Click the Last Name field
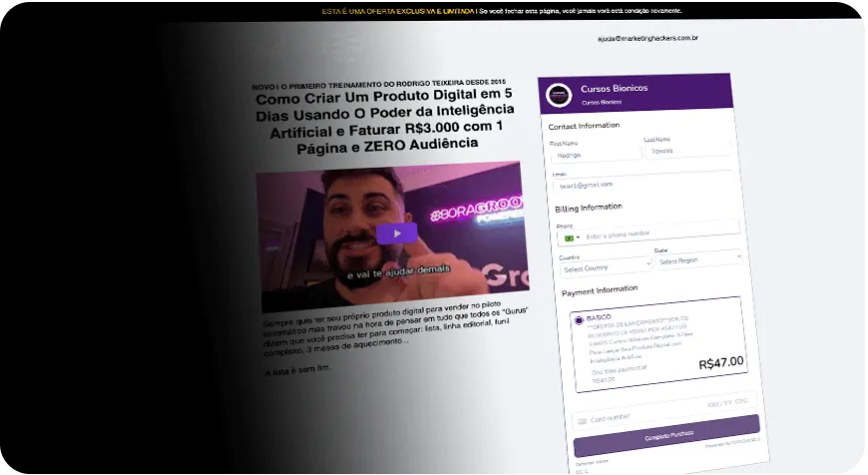 pos(689,150)
